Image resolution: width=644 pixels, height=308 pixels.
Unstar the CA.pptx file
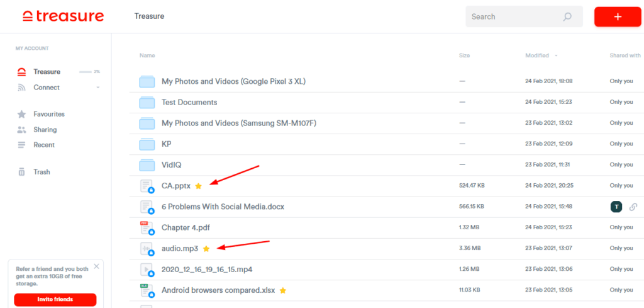coord(198,186)
